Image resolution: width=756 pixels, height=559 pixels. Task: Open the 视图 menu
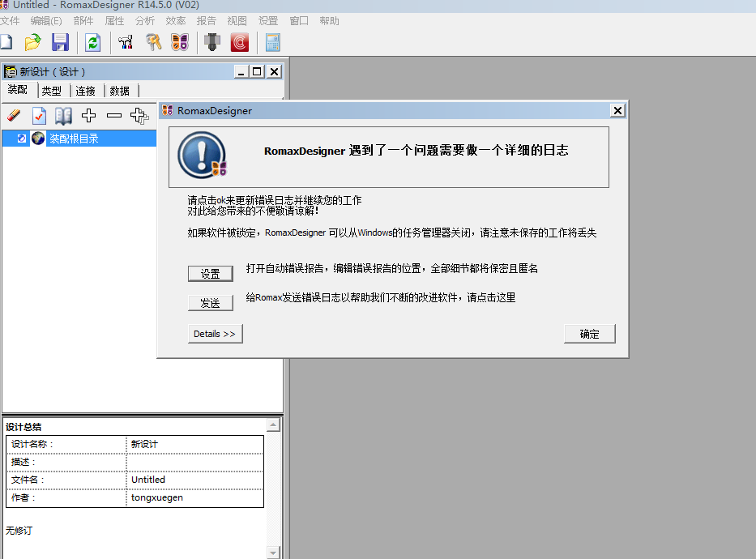237,21
